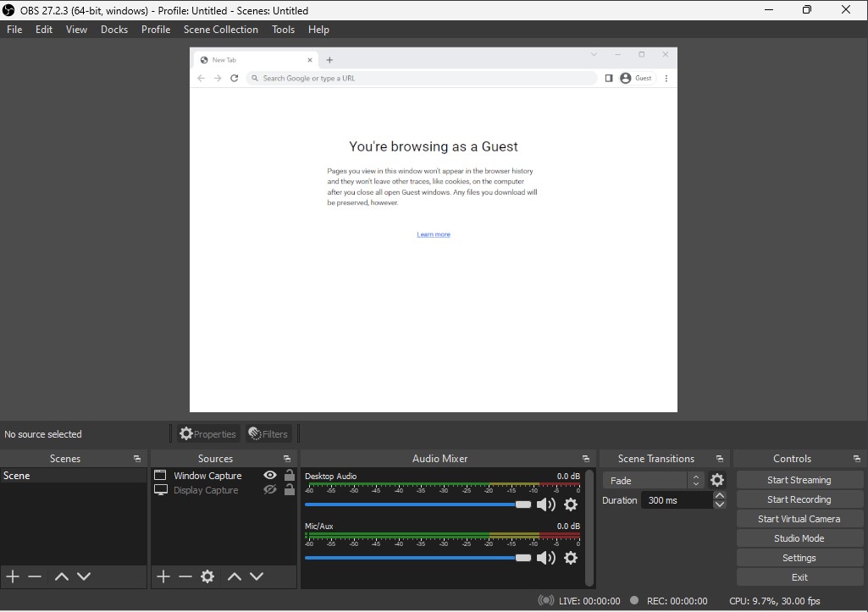Viewport: 868px width, 612px height.
Task: Mute Desktop Audio speaker
Action: 546,504
